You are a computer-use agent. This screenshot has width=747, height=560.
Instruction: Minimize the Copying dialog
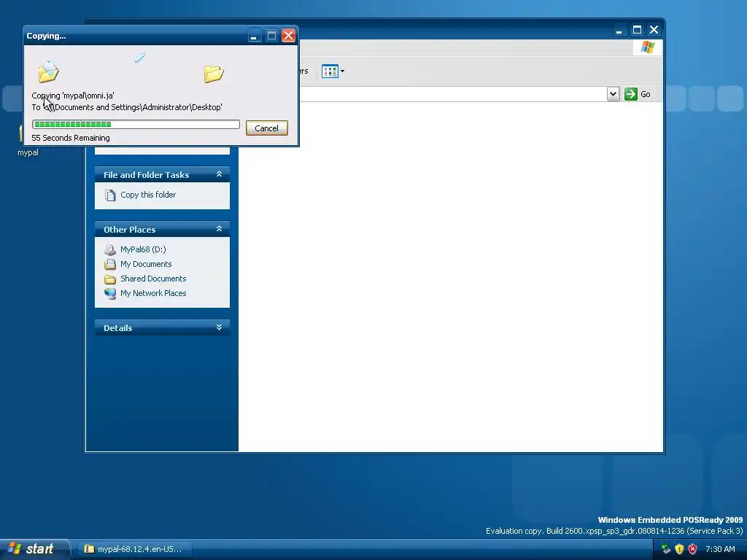(255, 36)
